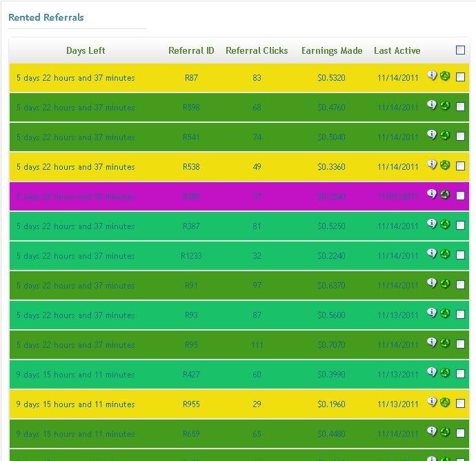Screen dimensions: 476x461
Task: Show info for referral R598
Action: point(432,105)
